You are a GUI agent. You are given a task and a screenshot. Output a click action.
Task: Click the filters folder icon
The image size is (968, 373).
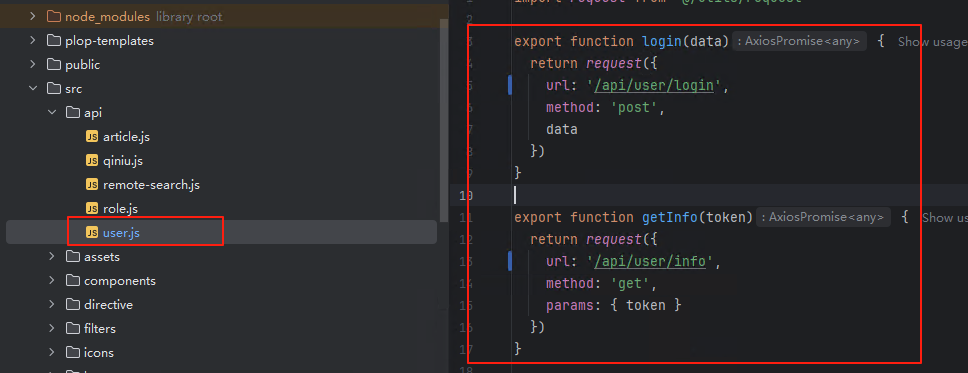click(73, 329)
